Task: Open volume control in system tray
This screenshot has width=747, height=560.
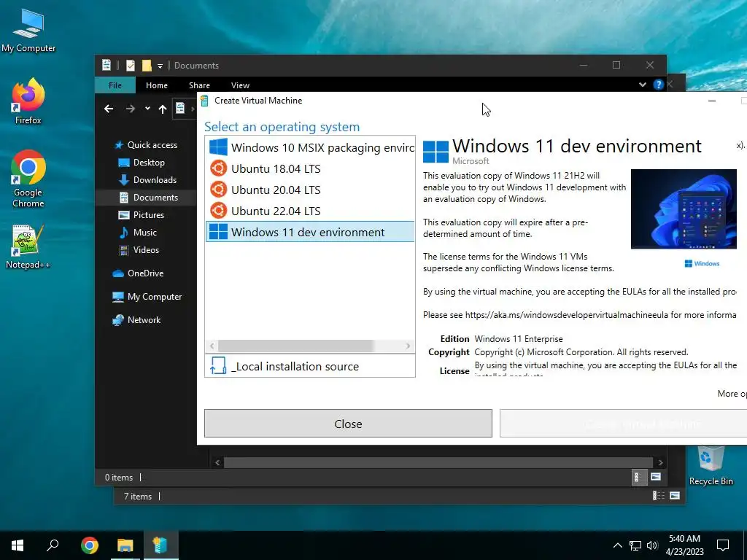Action: click(x=652, y=545)
